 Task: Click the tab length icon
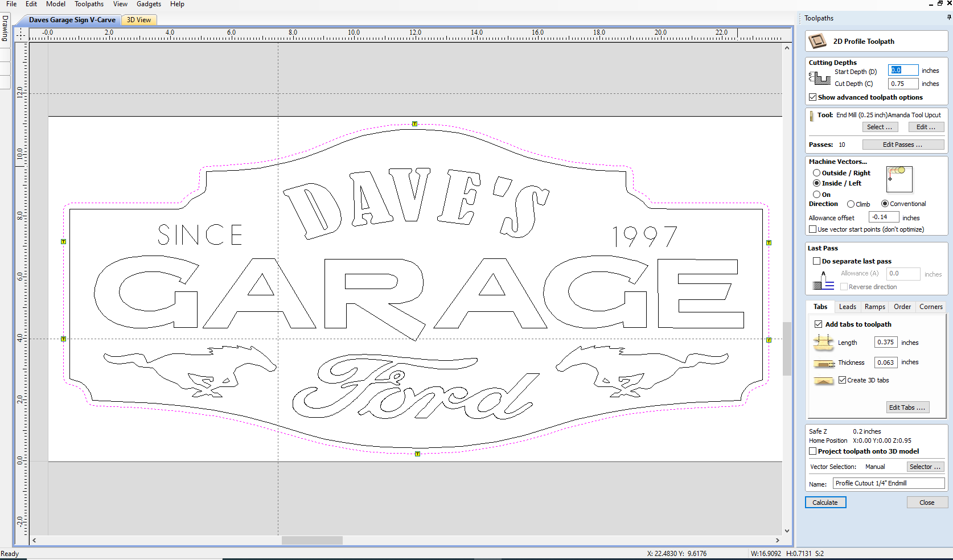click(x=823, y=342)
